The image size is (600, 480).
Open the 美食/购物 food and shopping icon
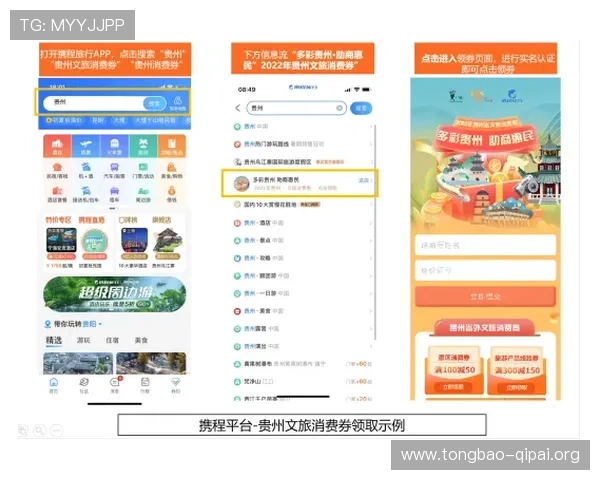[172, 170]
